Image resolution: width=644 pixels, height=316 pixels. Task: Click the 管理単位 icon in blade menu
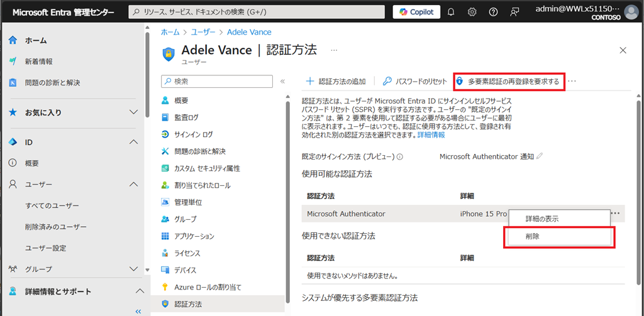coord(165,202)
